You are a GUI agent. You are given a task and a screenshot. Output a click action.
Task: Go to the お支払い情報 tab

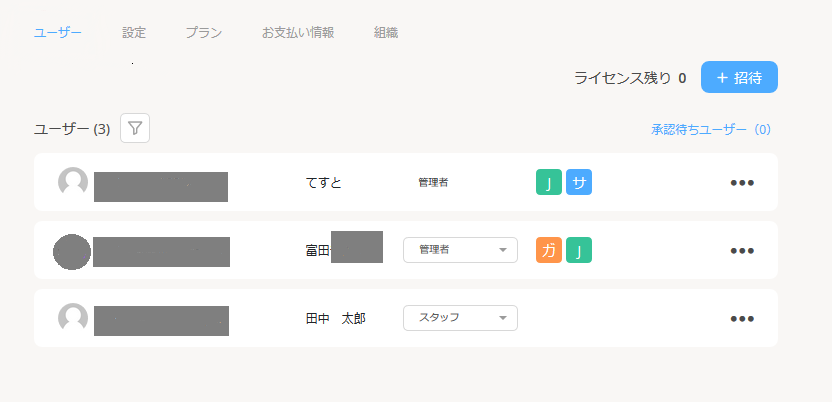(x=298, y=32)
